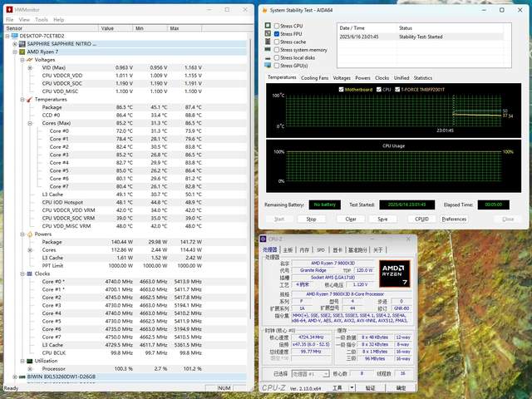Click the AIDA64 flame icon in title bar
Screen dimensions: 532x399
[x=264, y=11]
